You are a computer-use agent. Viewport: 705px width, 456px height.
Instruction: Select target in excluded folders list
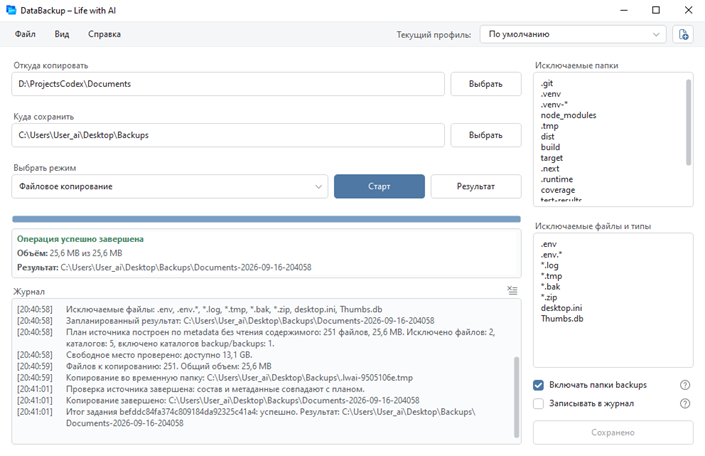click(x=552, y=158)
